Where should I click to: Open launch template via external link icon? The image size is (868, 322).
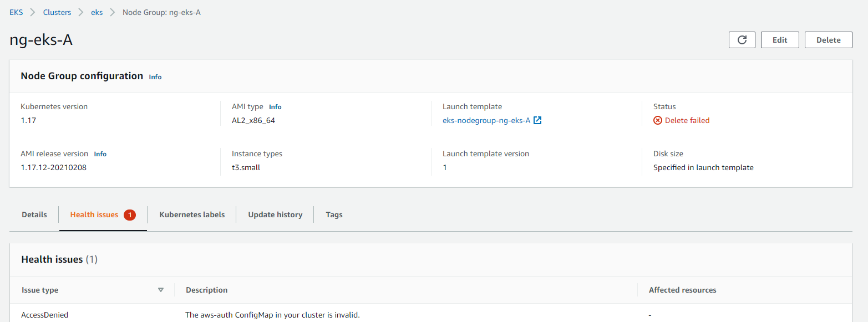(536, 120)
